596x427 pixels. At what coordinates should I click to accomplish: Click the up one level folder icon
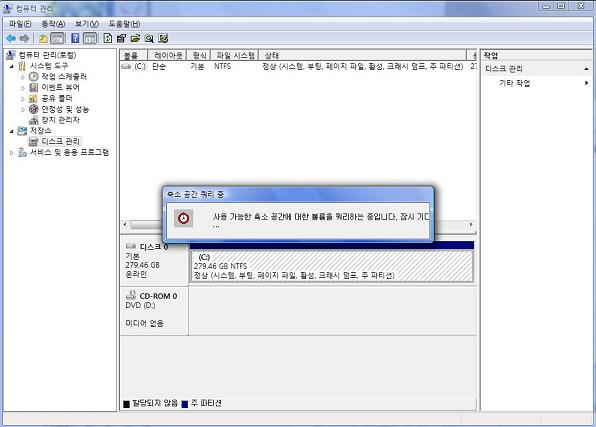click(43, 38)
